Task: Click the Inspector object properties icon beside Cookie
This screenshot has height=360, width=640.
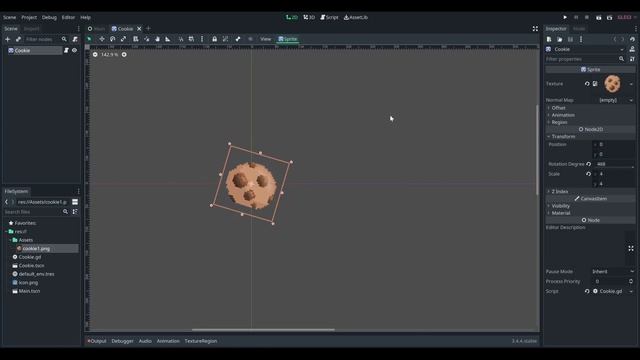Action: pyautogui.click(x=632, y=49)
